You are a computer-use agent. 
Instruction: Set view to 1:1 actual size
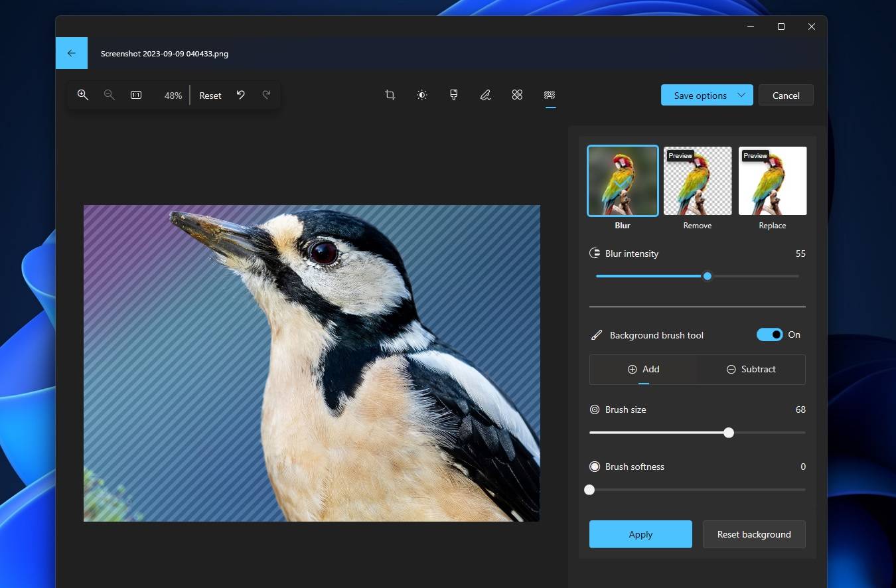[x=135, y=95]
